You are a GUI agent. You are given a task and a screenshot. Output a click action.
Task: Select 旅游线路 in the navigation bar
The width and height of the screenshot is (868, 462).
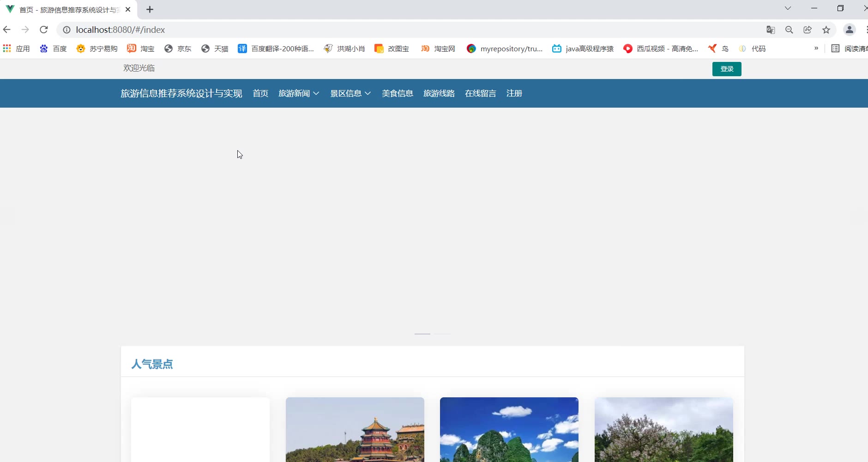(439, 93)
